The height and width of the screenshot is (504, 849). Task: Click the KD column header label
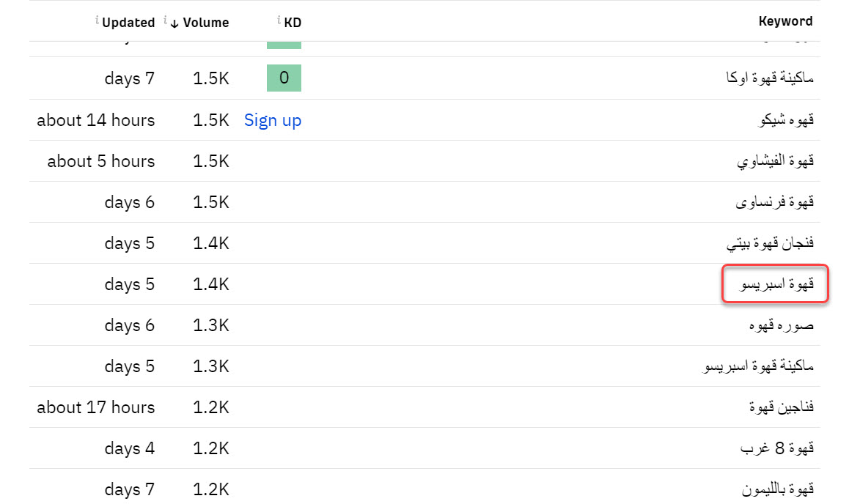293,23
